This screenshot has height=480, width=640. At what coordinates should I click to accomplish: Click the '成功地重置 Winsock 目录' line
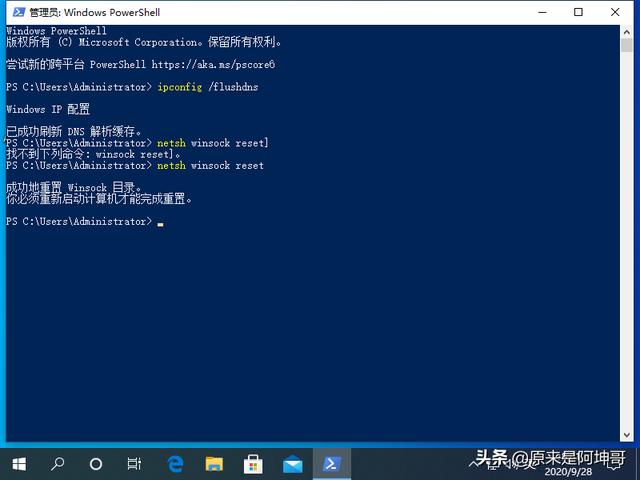pos(74,188)
